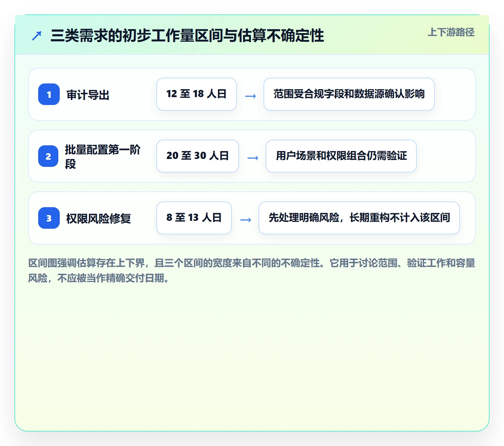Click the arrow after 20 至 30 人日
This screenshot has width=504, height=446.
[253, 158]
